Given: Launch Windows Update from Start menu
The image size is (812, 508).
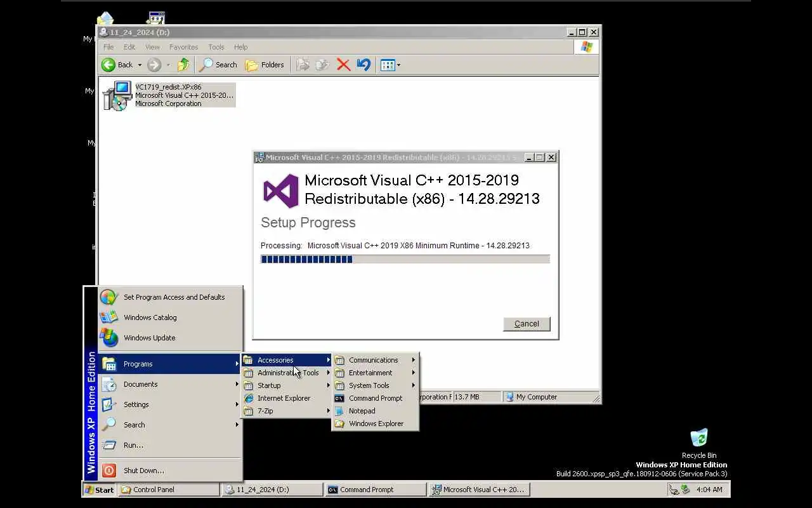Looking at the screenshot, I should pyautogui.click(x=170, y=338).
